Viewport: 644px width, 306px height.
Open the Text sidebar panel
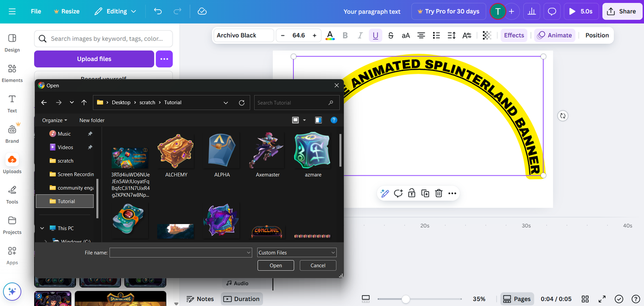pos(12,104)
